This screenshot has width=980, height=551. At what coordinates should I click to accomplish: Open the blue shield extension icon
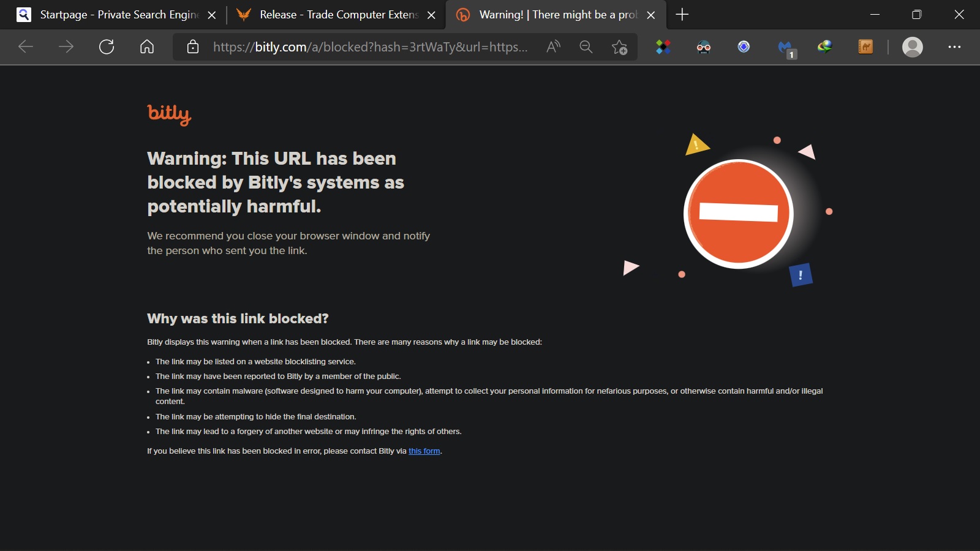coord(744,47)
